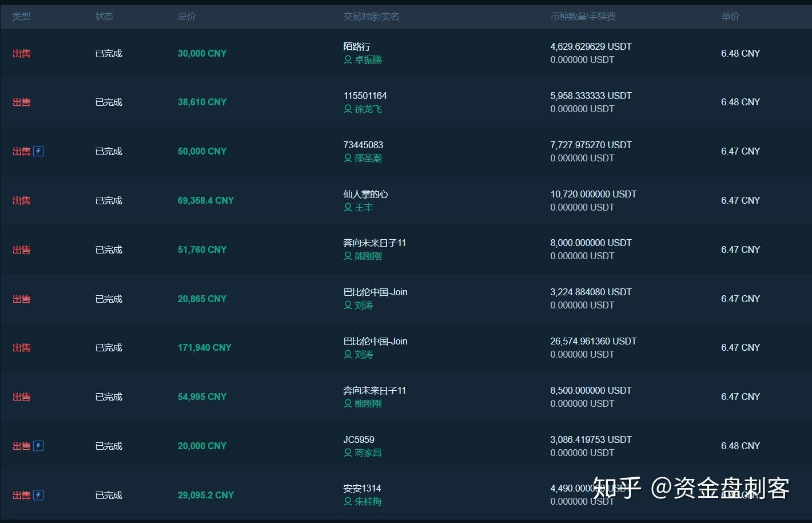Image resolution: width=812 pixels, height=523 pixels.
Task: Open 巴比伦中国-Join in the 171,940 CNY row
Action: [x=375, y=341]
